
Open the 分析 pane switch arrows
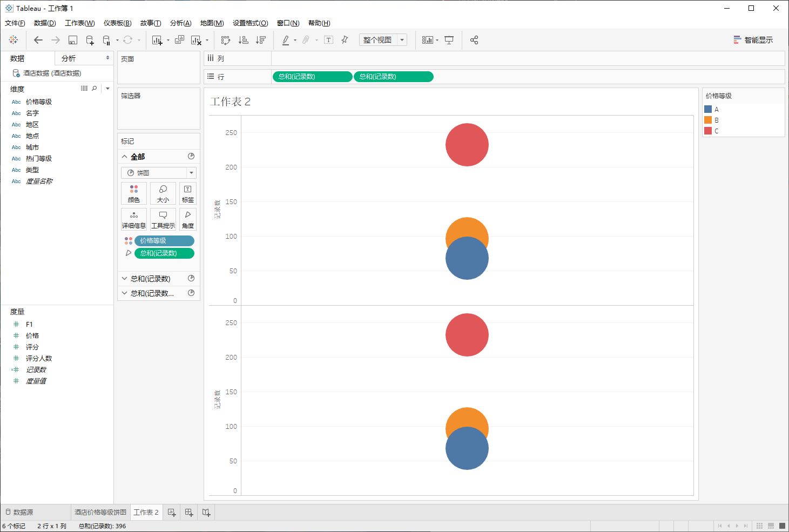click(107, 58)
